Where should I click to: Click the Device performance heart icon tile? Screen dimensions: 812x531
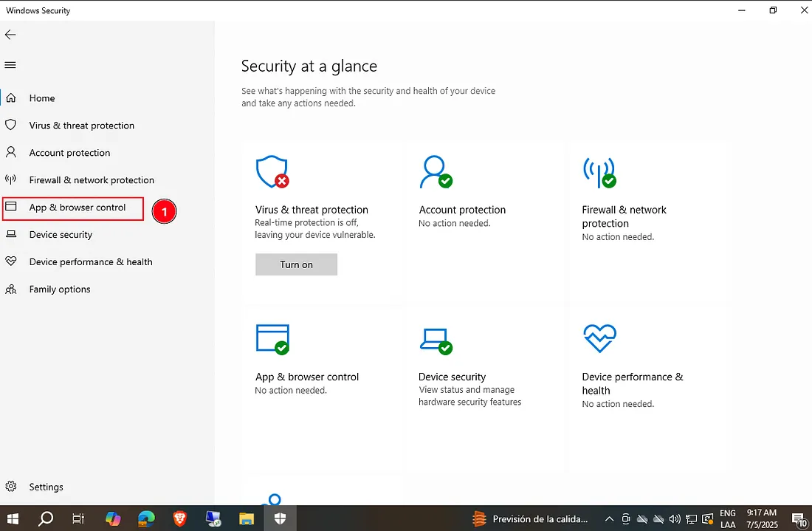(x=599, y=338)
